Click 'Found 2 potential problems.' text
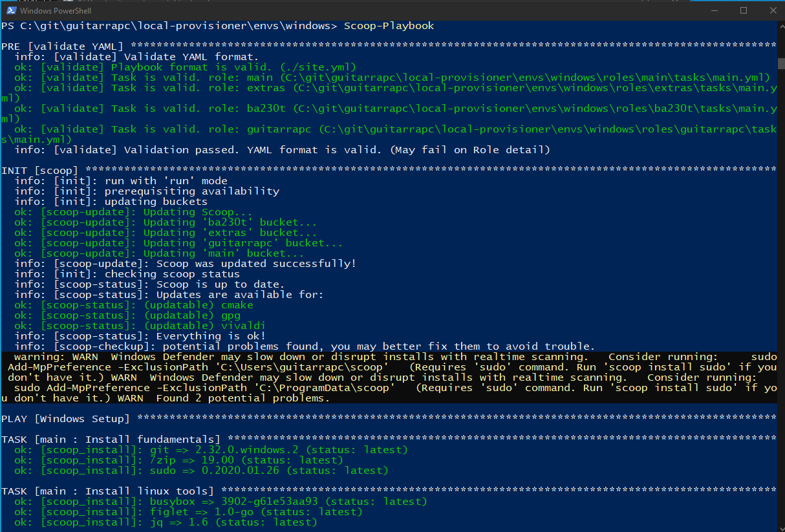This screenshot has height=532, width=785. click(x=242, y=398)
